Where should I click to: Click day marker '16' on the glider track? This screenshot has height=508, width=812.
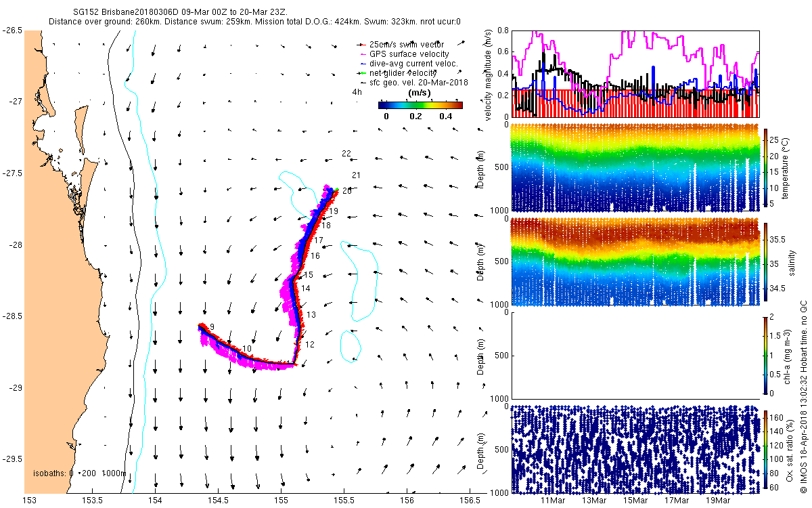point(315,256)
